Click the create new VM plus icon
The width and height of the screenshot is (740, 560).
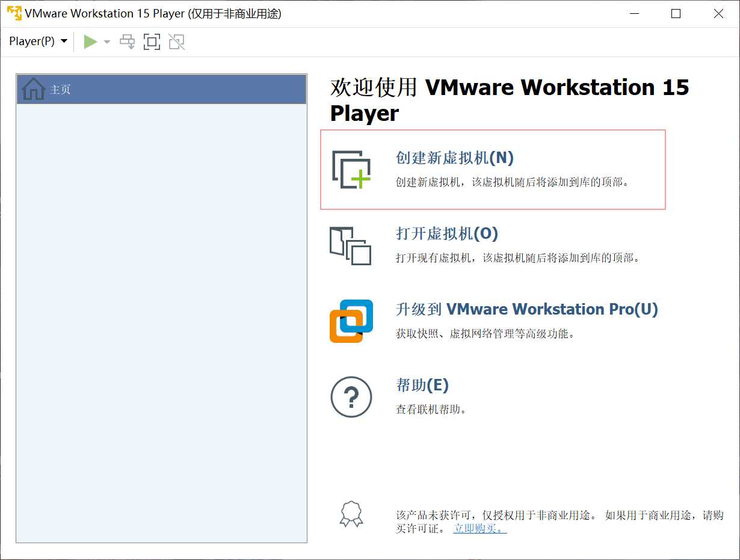coord(352,170)
